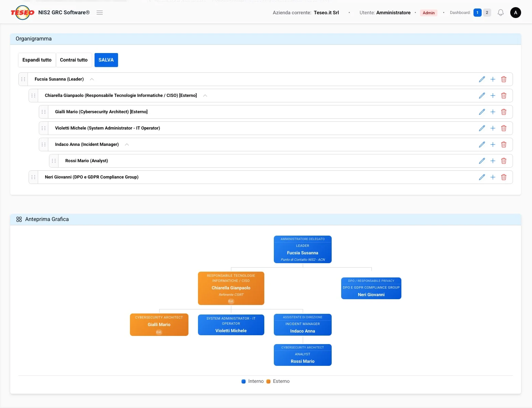The width and height of the screenshot is (532, 408).
Task: Add a child under Chiarella Gianpaolo
Action: 493,96
